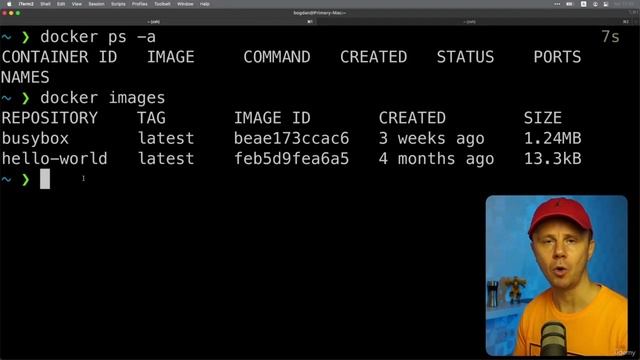Click the 'IMAGE' header in docker ps output
The image size is (640, 360).
(171, 57)
